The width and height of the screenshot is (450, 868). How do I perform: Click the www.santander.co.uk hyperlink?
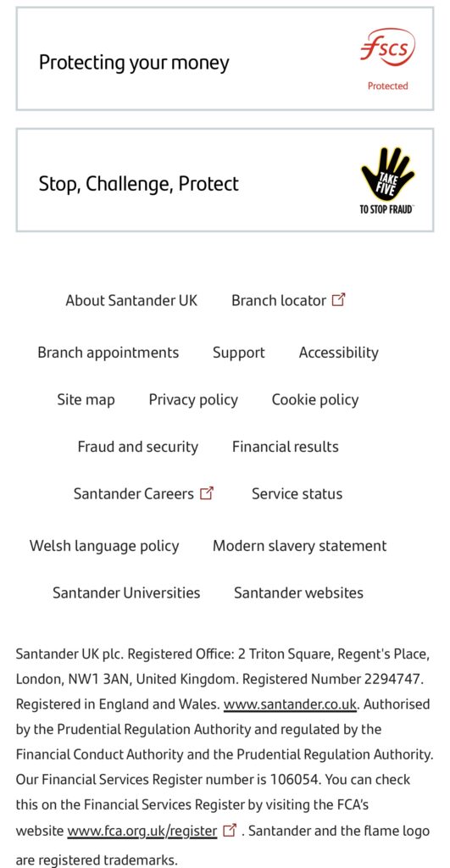[x=290, y=704]
